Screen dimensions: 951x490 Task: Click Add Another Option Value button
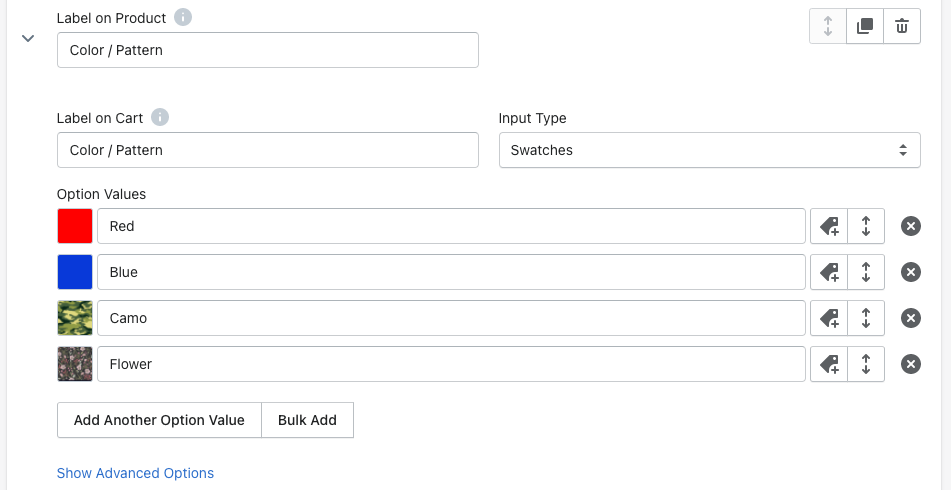(x=159, y=420)
